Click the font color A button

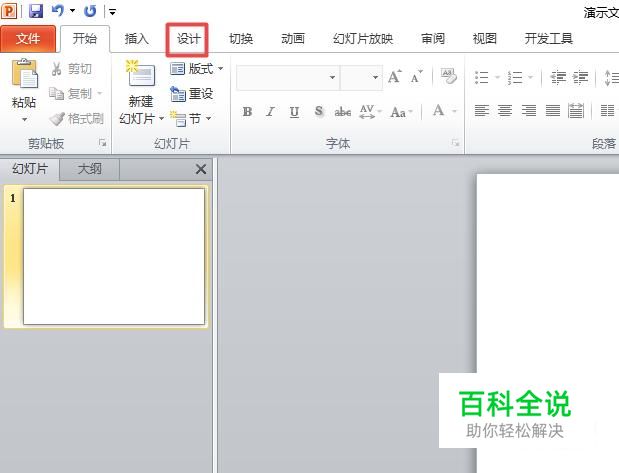(438, 111)
